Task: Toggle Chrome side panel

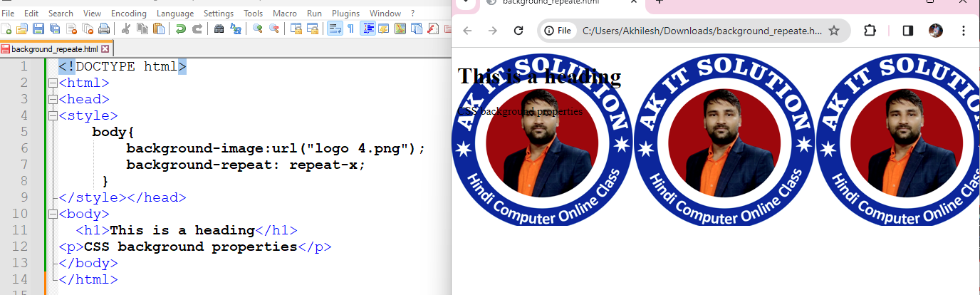Action: click(x=907, y=31)
